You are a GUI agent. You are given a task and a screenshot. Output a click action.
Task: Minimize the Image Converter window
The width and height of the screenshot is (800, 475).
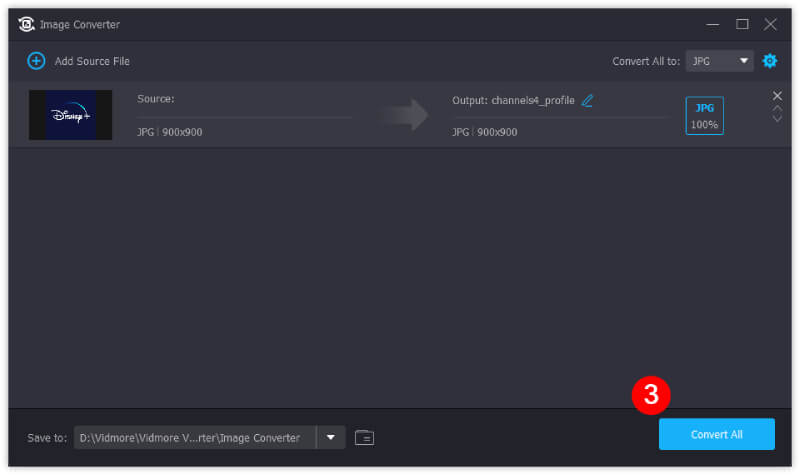(713, 24)
